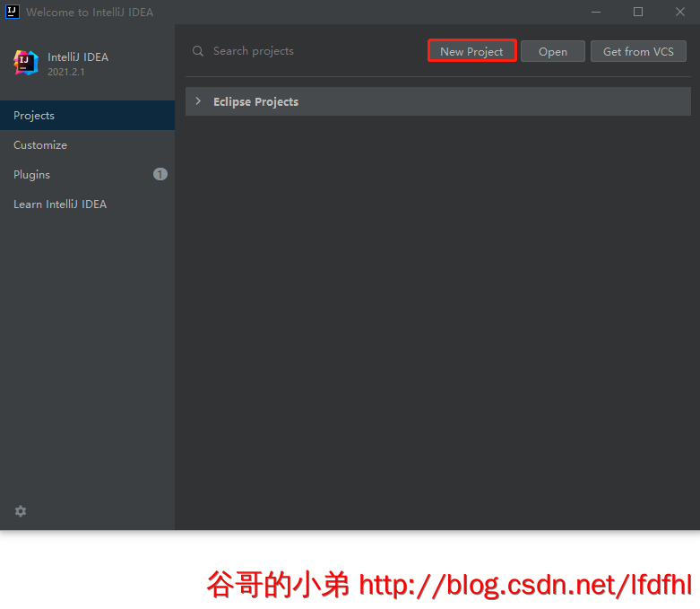
Task: Click the IntelliJ IDEA logo icon
Action: (x=25, y=63)
